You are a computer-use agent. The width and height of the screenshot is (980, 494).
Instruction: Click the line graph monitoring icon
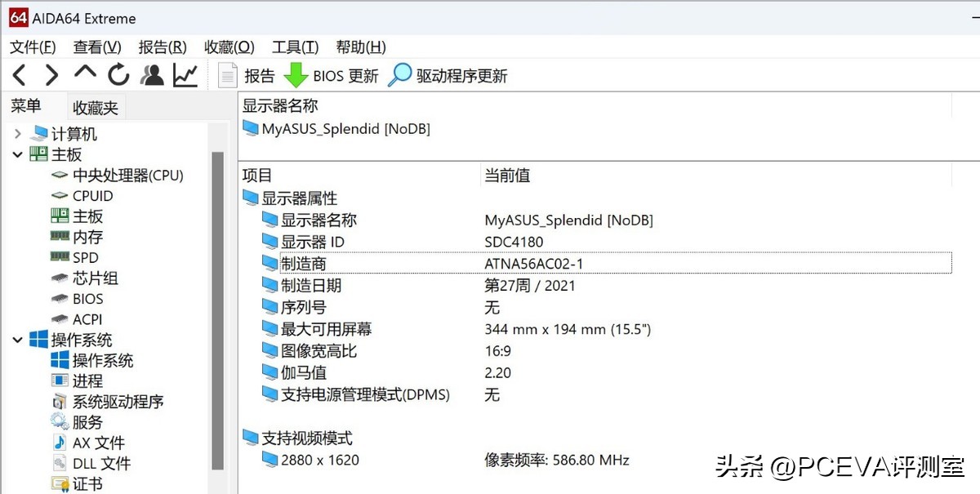[x=185, y=74]
